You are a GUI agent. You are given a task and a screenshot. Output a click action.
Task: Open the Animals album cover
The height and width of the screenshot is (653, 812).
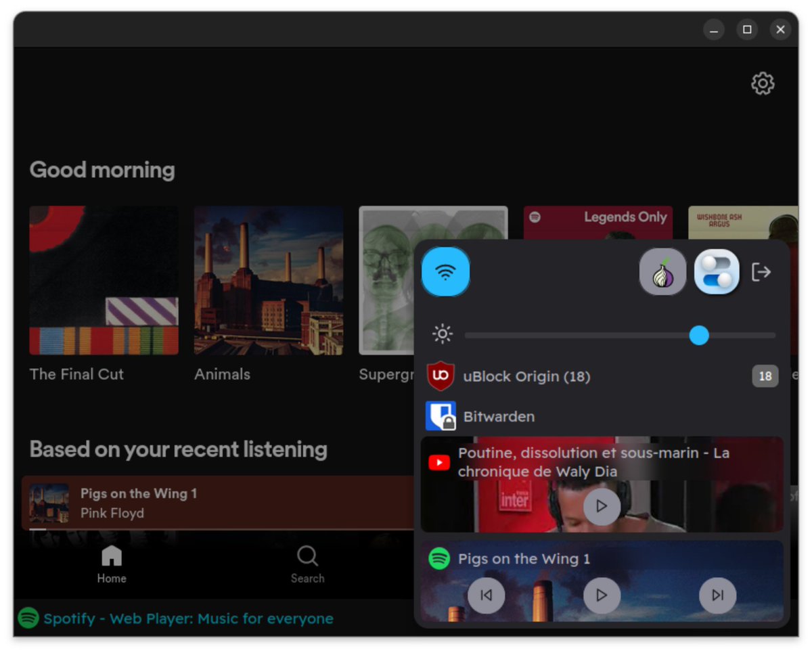(x=269, y=280)
